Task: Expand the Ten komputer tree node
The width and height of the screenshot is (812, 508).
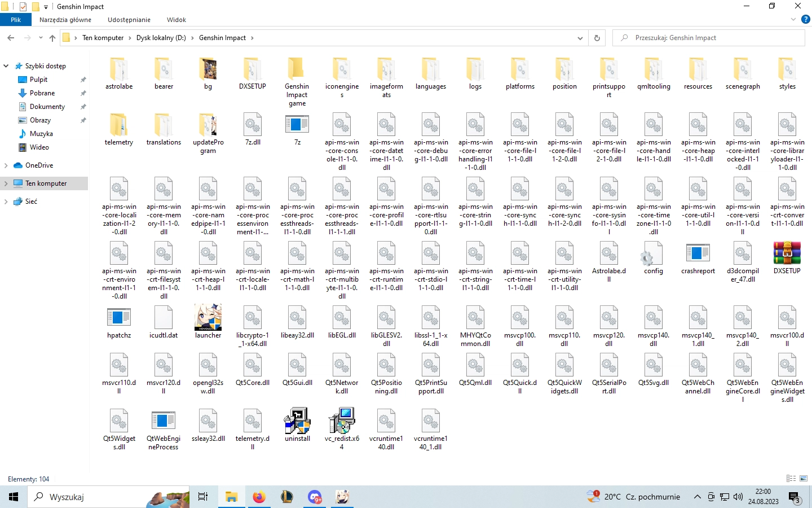Action: pyautogui.click(x=6, y=183)
